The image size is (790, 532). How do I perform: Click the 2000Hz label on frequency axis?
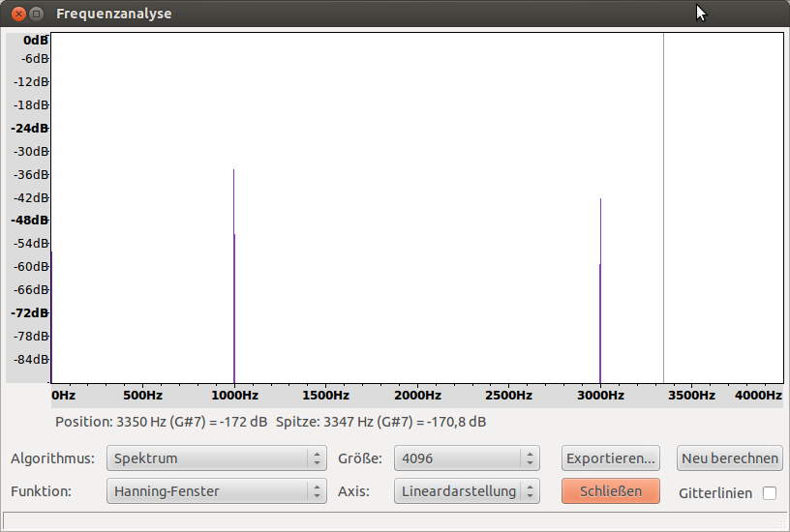tap(417, 395)
